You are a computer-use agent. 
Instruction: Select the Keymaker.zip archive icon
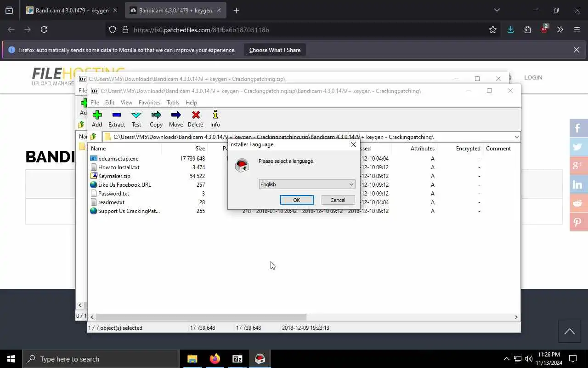click(94, 176)
